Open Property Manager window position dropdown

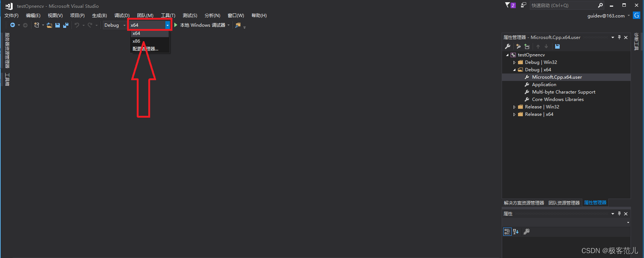point(613,37)
